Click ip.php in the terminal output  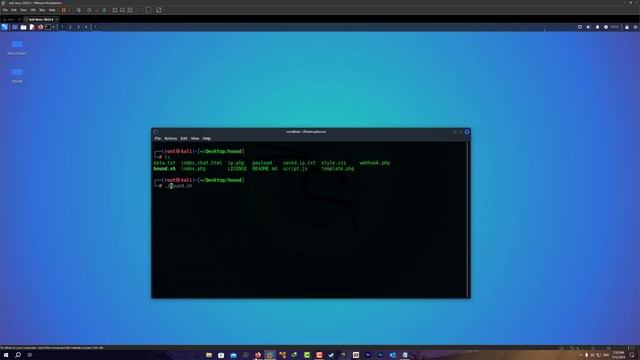[236, 163]
